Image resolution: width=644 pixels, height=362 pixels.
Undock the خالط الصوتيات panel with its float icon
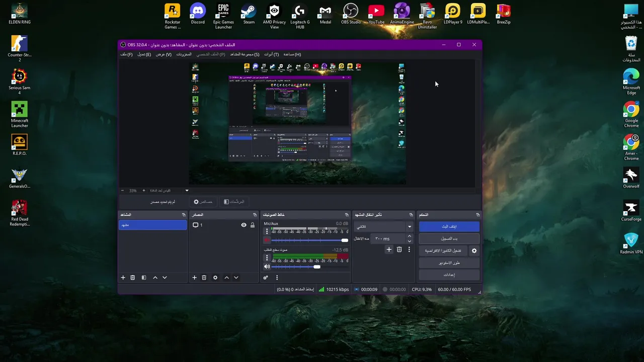point(347,215)
